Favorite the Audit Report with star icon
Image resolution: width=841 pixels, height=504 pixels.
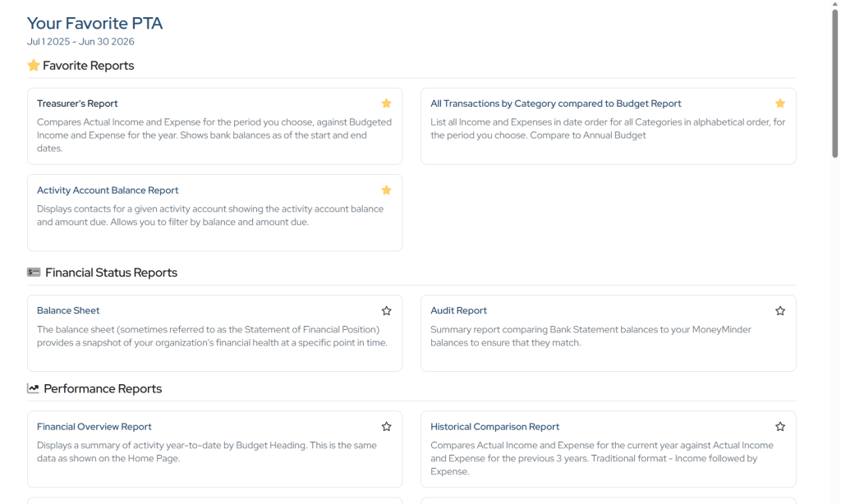coord(780,311)
